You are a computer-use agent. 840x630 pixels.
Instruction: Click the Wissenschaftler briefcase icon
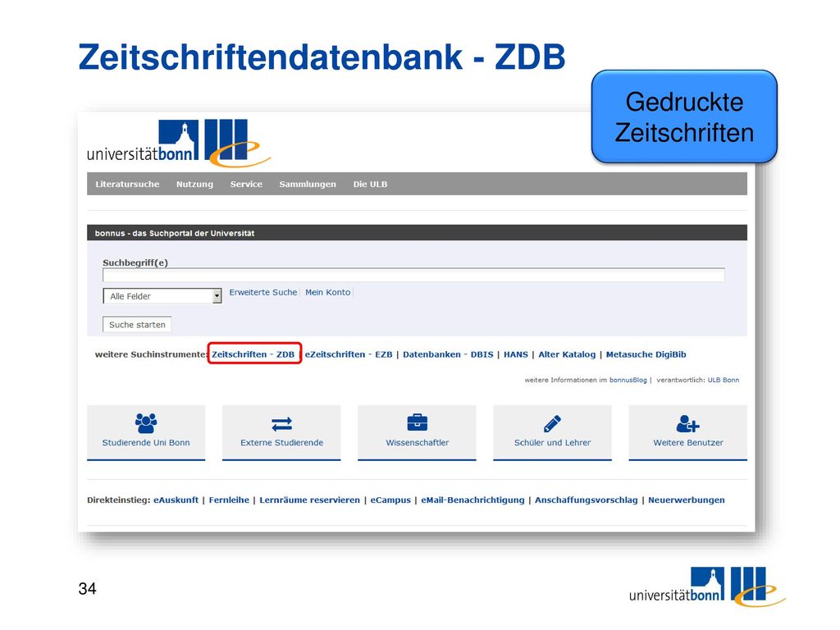point(418,422)
